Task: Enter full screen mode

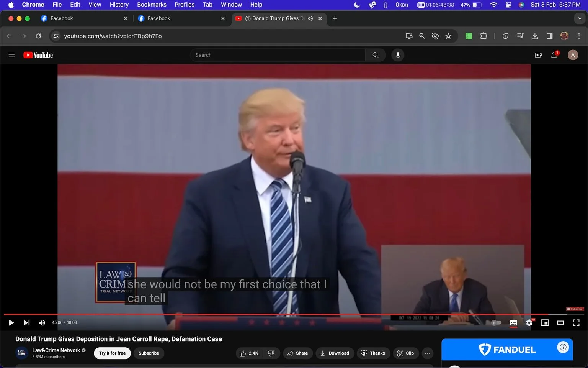Action: coord(576,323)
